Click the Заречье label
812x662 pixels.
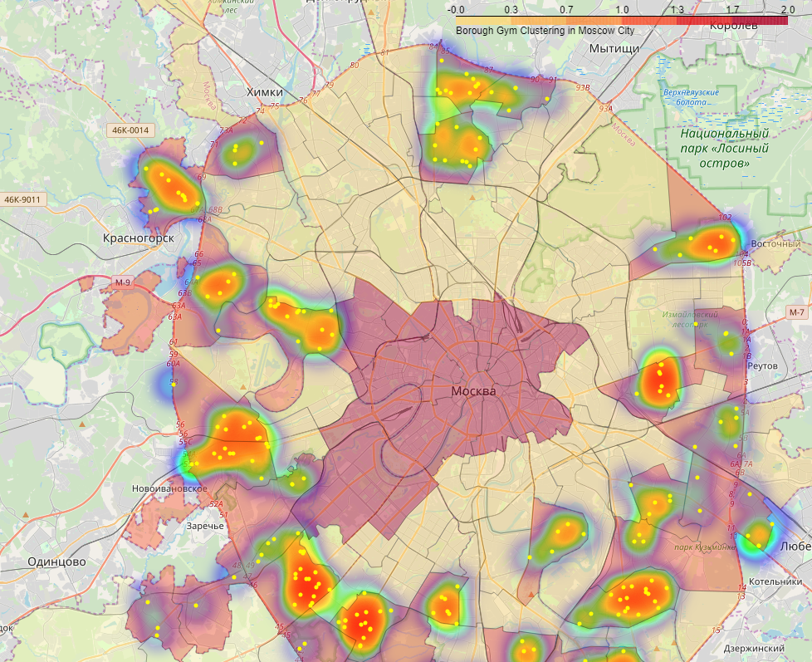click(x=205, y=526)
